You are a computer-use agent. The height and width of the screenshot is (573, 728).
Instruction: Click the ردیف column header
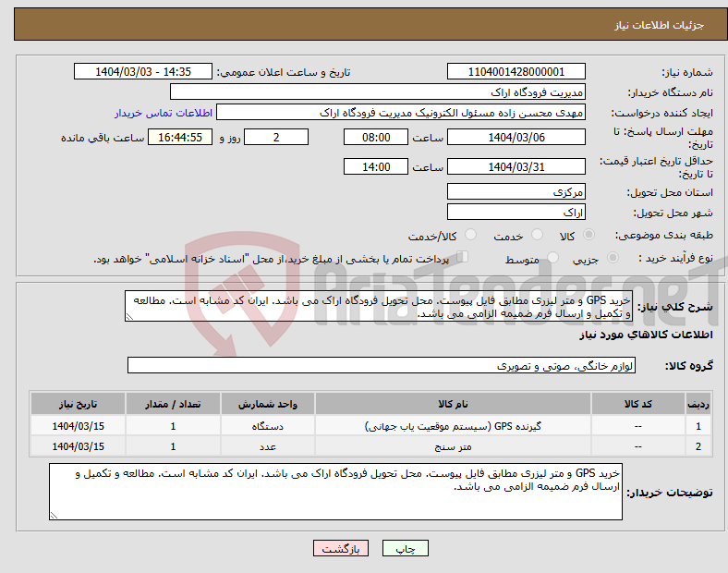click(x=698, y=404)
